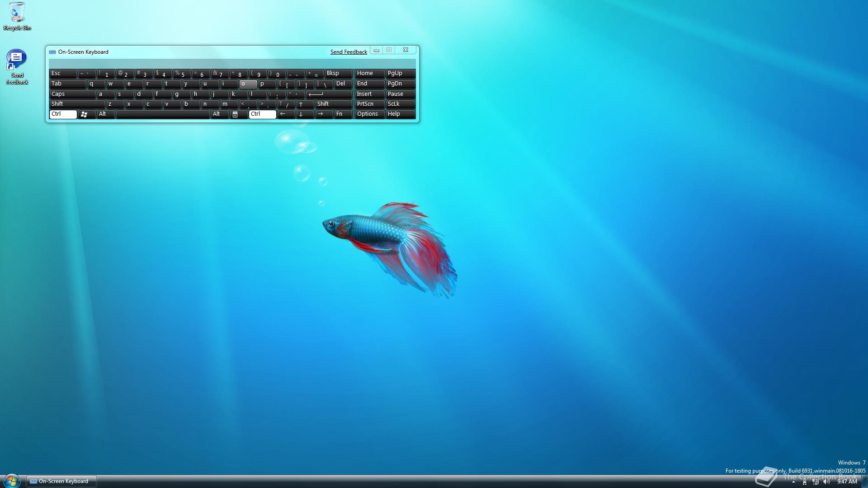Click the PgUp key
Screen dimensions: 868x488
(x=400, y=74)
